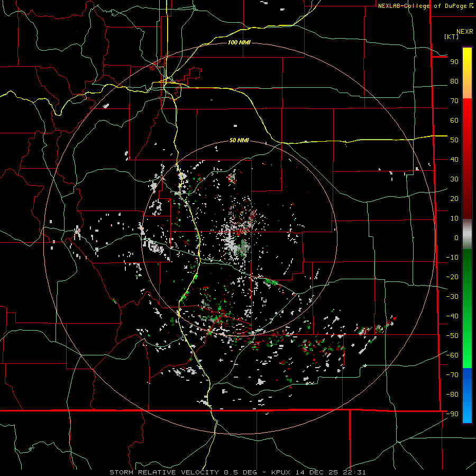Click the -90 value on the velocity scale
Screen dimensions: 476x476
452,414
